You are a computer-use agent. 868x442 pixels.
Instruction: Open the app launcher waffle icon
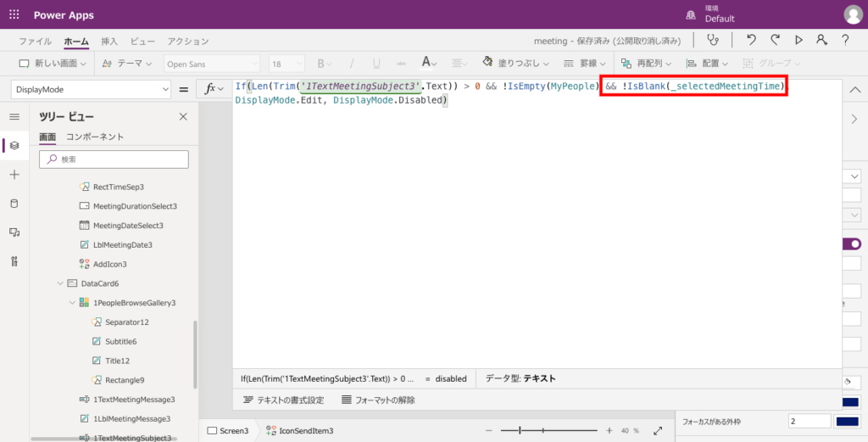click(x=14, y=14)
